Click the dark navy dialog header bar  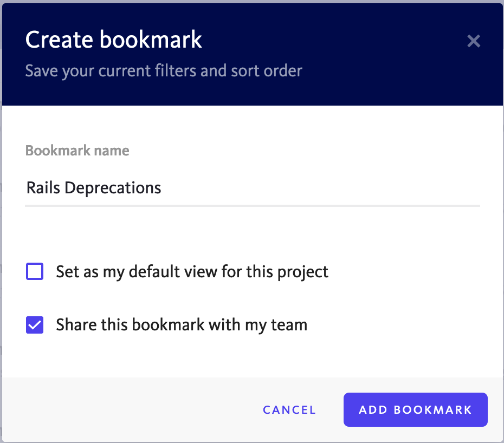pos(253,54)
